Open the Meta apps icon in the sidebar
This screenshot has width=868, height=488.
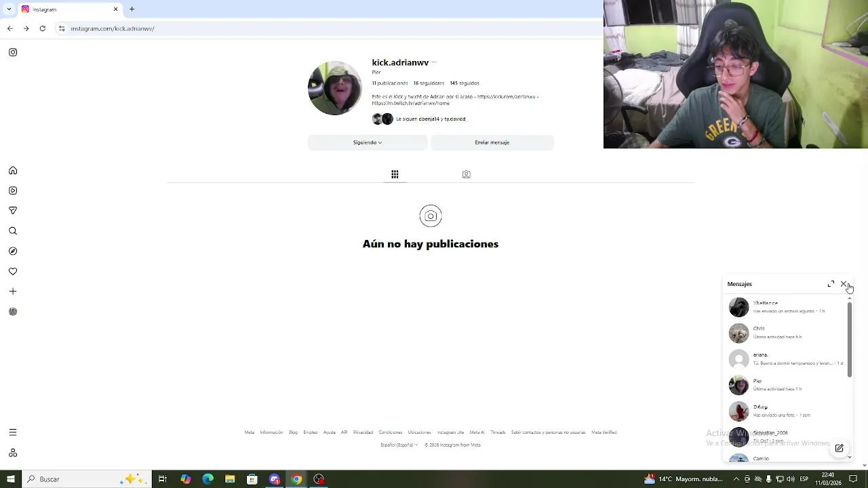tap(13, 453)
